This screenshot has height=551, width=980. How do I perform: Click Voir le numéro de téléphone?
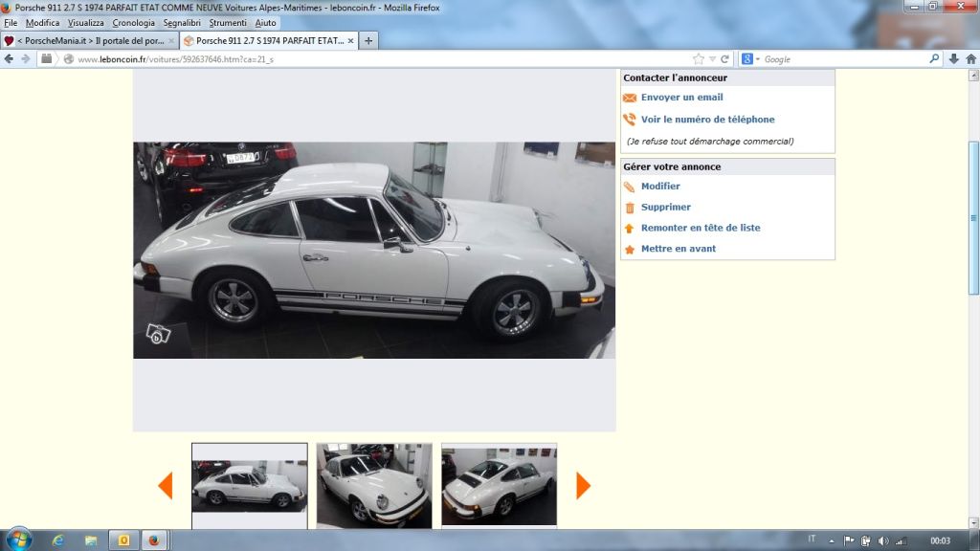click(707, 120)
